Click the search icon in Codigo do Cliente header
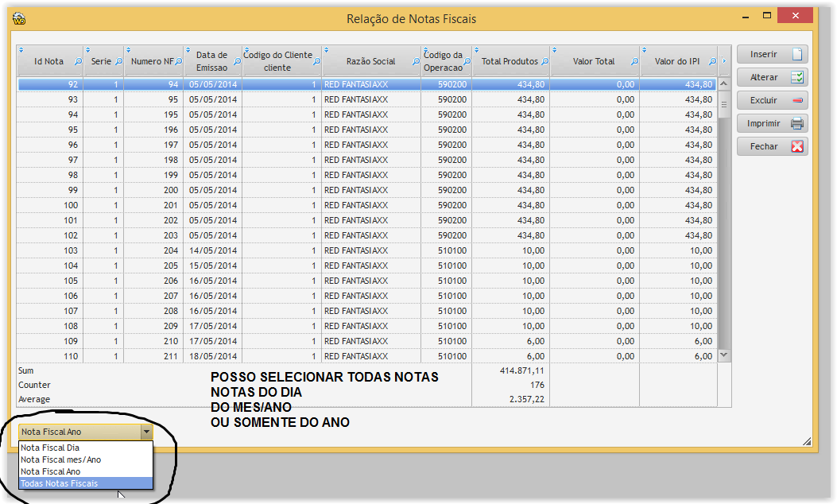Image resolution: width=837 pixels, height=504 pixels. click(x=316, y=61)
